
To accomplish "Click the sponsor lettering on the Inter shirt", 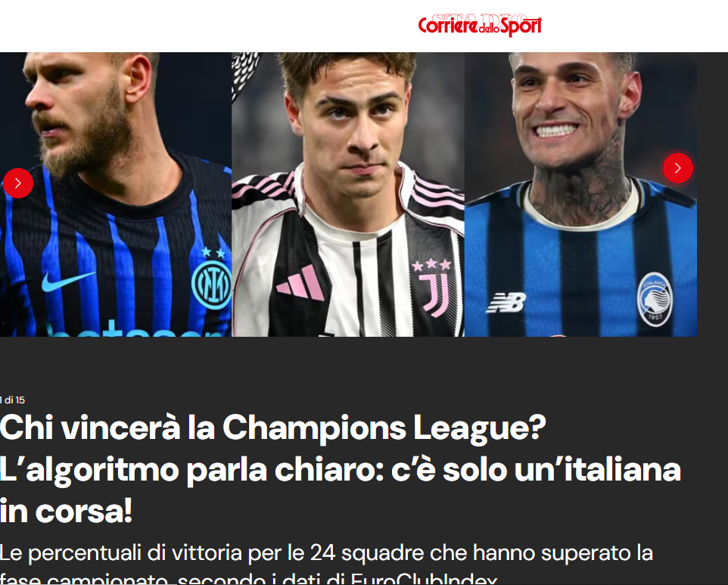I will [x=135, y=328].
